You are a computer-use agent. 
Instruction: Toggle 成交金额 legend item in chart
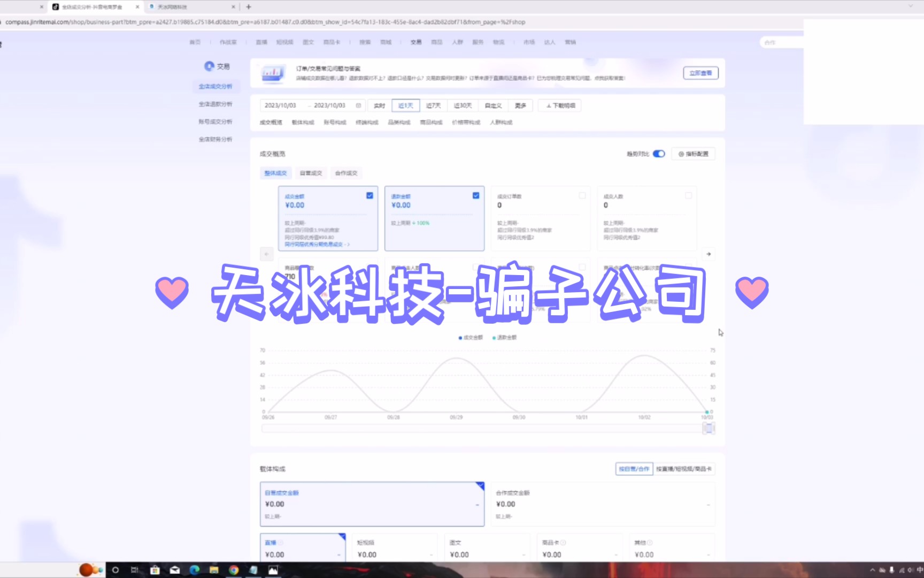(x=471, y=337)
